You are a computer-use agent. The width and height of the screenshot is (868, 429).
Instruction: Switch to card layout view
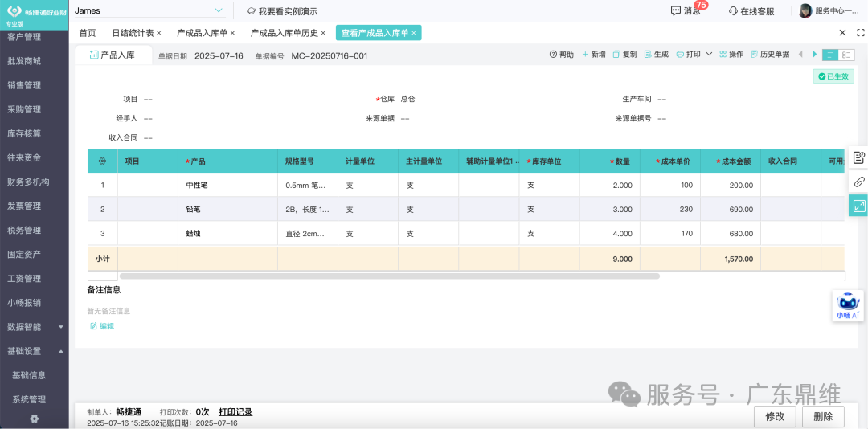pos(845,55)
